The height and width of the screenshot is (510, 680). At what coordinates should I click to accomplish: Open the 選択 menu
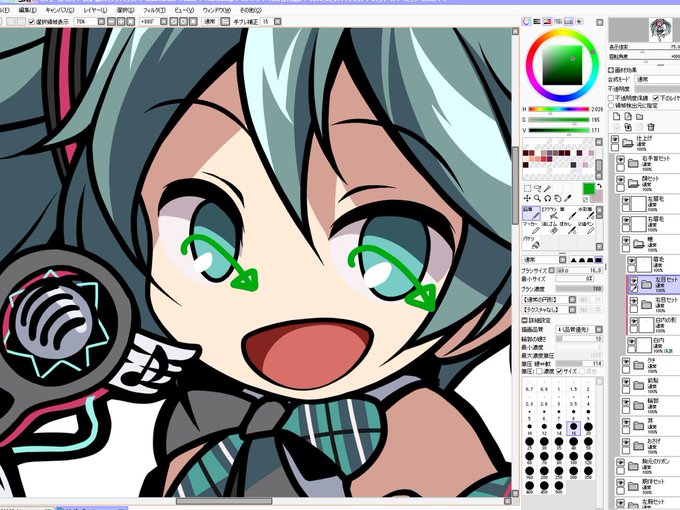click(126, 10)
